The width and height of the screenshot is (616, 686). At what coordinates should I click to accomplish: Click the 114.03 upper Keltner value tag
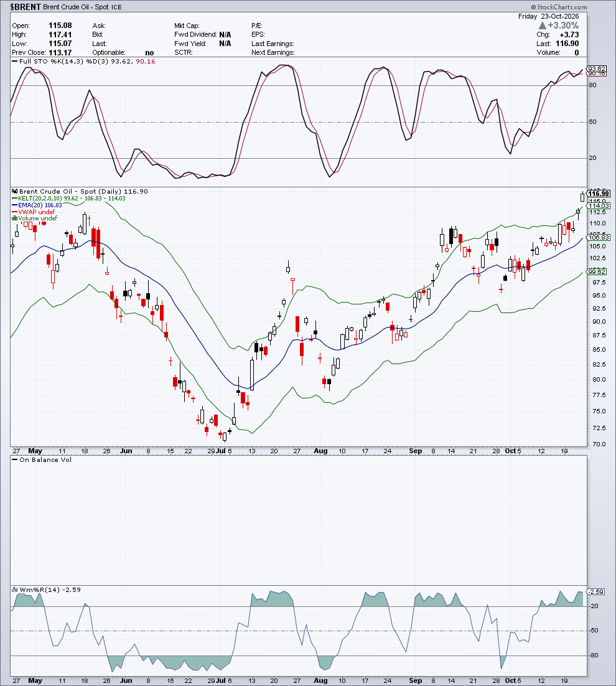point(599,205)
